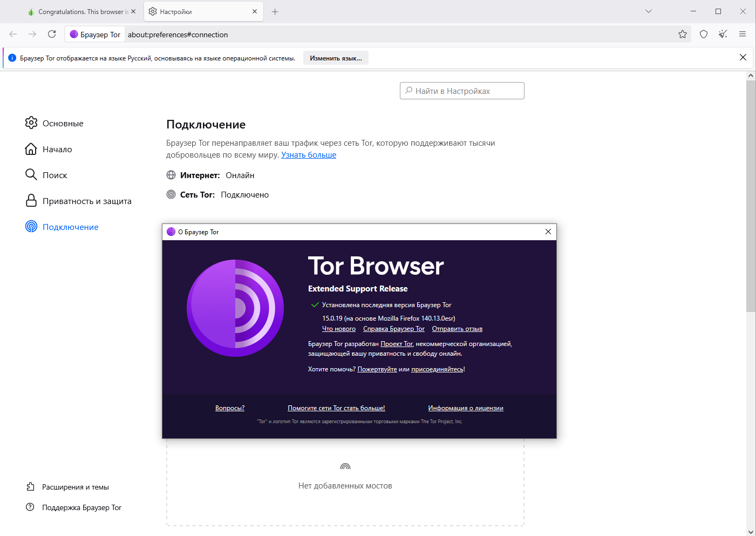Open Информация о лицензии link
The height and width of the screenshot is (536, 756).
(x=466, y=408)
